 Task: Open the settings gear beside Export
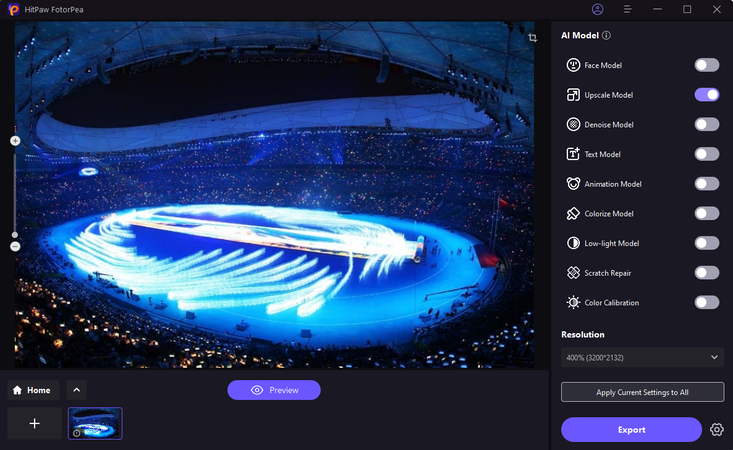pos(716,430)
